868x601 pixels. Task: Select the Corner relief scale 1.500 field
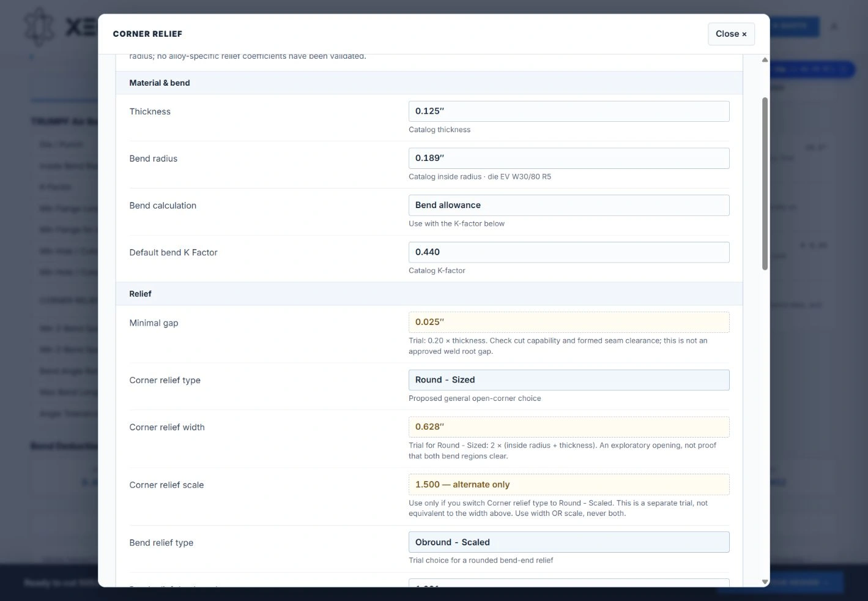[569, 485]
